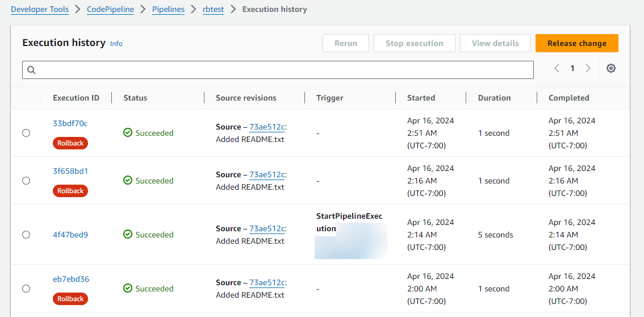Image resolution: width=644 pixels, height=317 pixels.
Task: Navigate to Pipelines breadcrumb
Action: coord(168,9)
